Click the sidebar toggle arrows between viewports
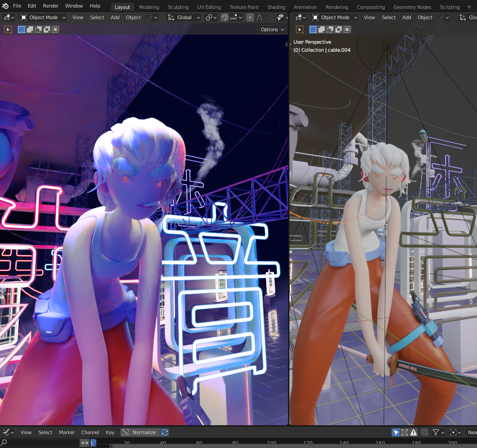The image size is (477, 448). tap(289, 44)
